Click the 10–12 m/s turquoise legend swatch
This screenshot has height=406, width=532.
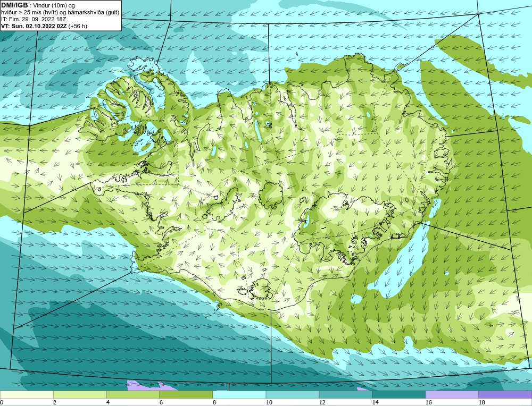coord(293,394)
